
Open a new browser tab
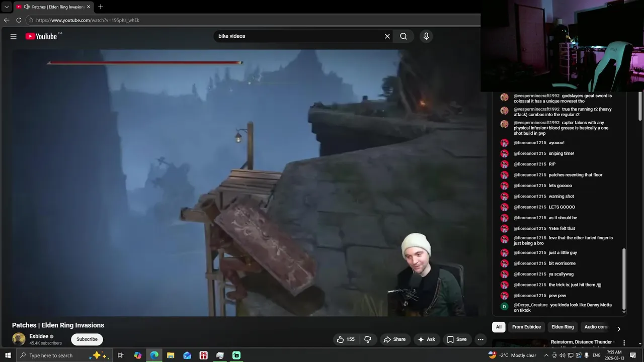point(101,7)
